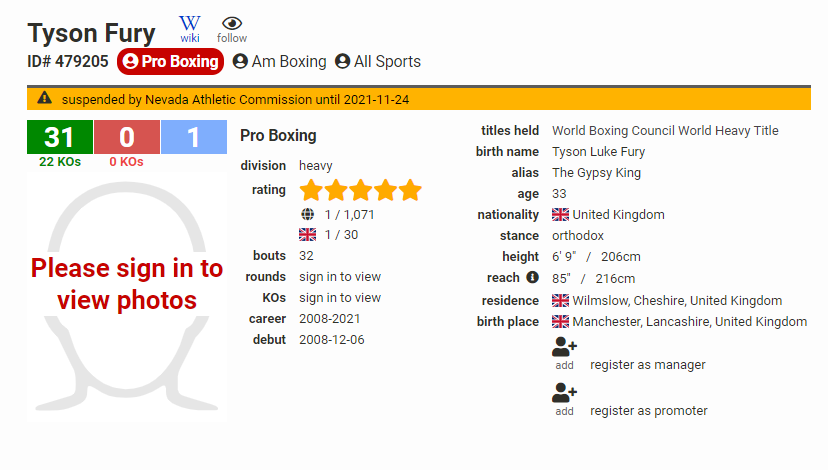This screenshot has width=828, height=470.
Task: Click the globe world ranking icon
Action: click(308, 214)
